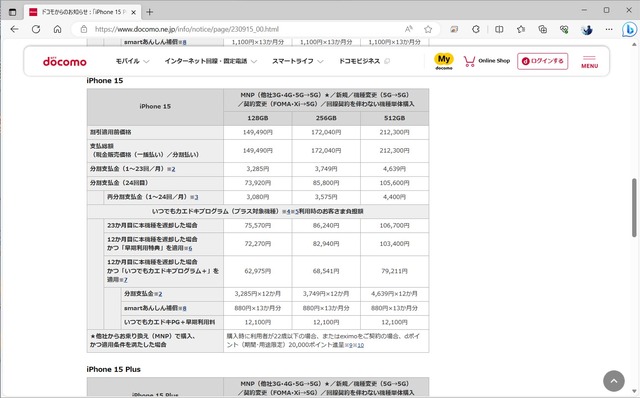Click the 256GB column header
640x398 pixels.
pyautogui.click(x=326, y=118)
